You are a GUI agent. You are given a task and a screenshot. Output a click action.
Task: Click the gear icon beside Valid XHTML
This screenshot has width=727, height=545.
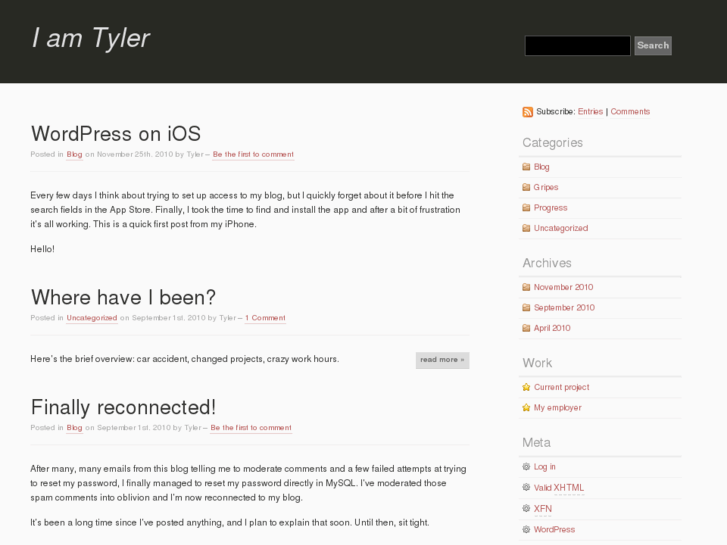point(526,487)
